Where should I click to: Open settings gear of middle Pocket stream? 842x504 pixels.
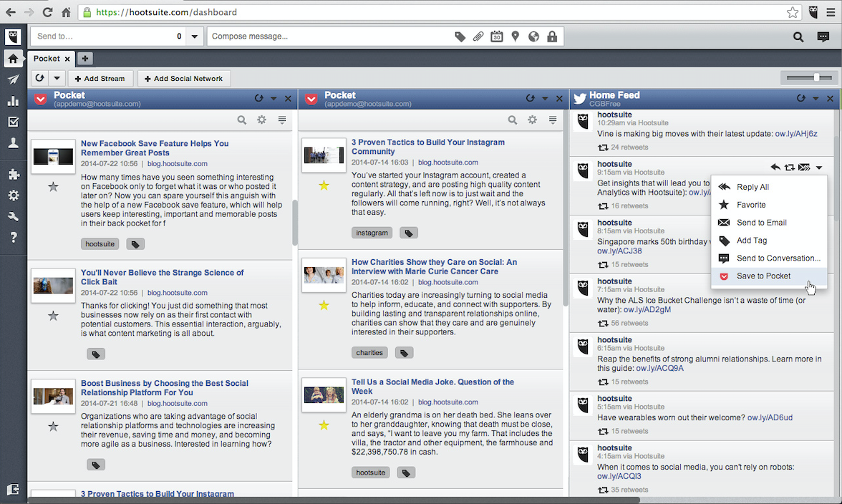pos(532,120)
